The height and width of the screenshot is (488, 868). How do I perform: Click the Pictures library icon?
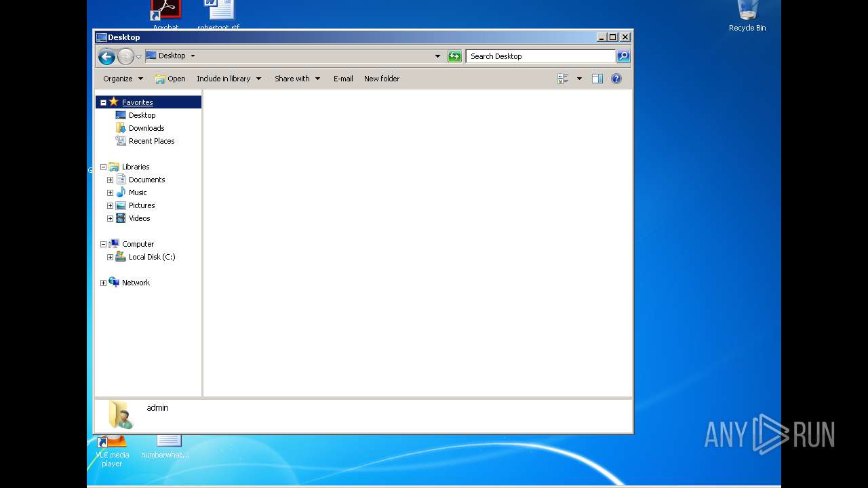(121, 205)
